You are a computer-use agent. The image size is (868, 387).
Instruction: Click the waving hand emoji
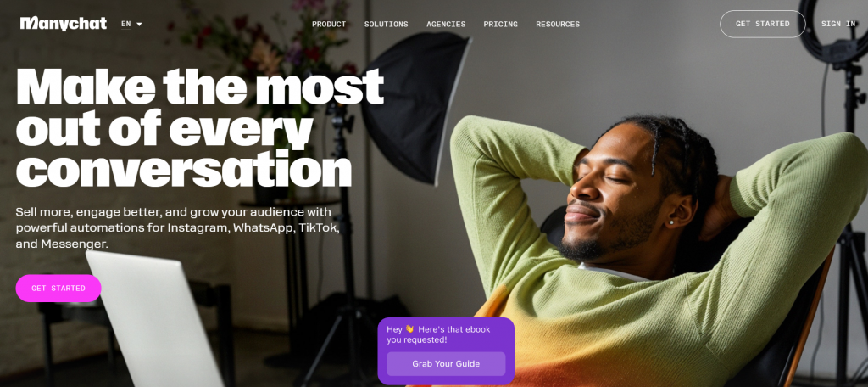[x=409, y=328]
